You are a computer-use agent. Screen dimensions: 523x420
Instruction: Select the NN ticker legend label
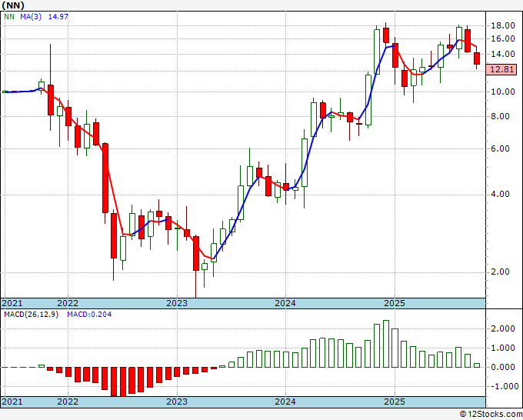pos(9,16)
